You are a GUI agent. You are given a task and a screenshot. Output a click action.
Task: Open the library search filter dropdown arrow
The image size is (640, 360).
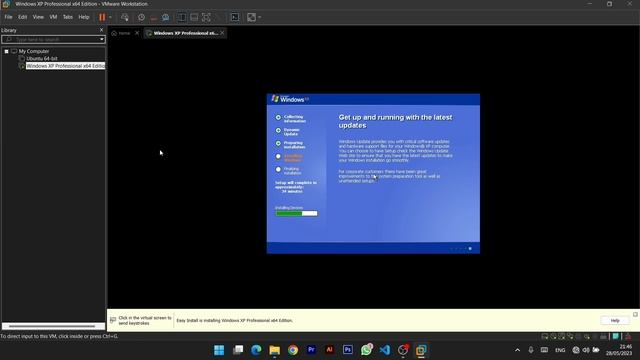tap(102, 40)
